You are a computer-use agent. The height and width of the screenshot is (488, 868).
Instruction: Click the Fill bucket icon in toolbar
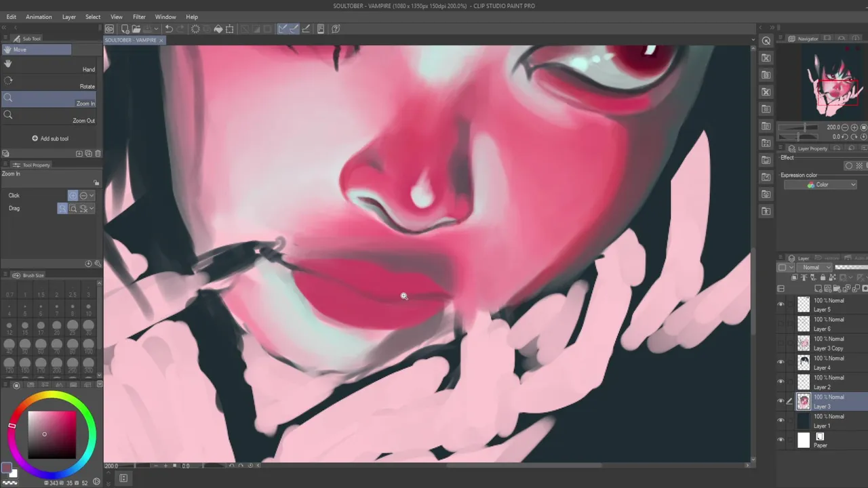tap(218, 28)
